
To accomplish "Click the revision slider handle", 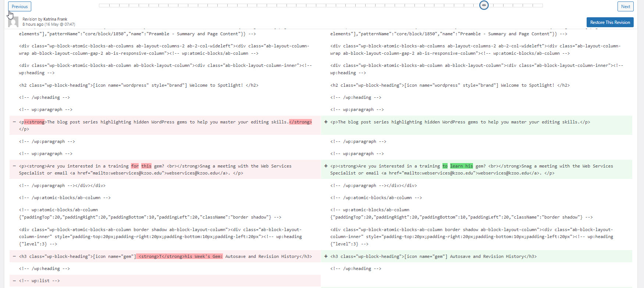I will pos(484,5).
